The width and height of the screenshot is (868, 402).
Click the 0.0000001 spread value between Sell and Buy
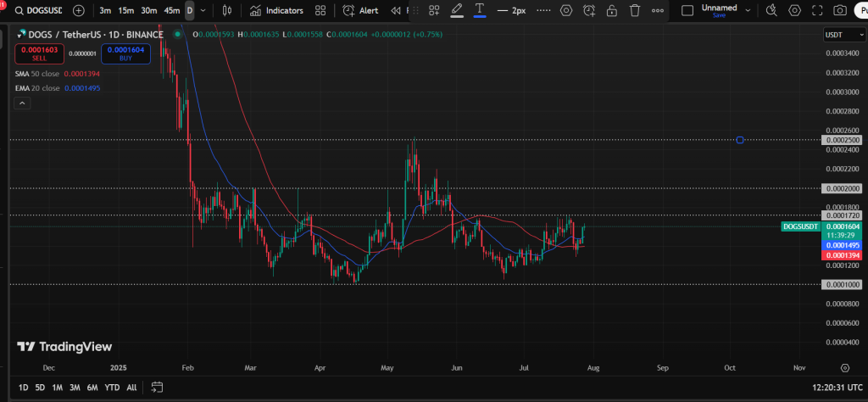[x=82, y=53]
